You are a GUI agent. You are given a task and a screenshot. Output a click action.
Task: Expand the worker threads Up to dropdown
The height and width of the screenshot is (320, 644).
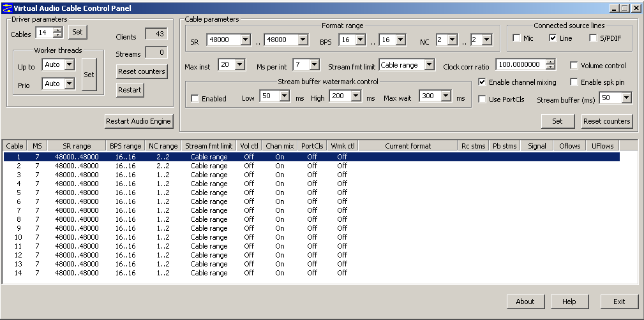pos(70,64)
